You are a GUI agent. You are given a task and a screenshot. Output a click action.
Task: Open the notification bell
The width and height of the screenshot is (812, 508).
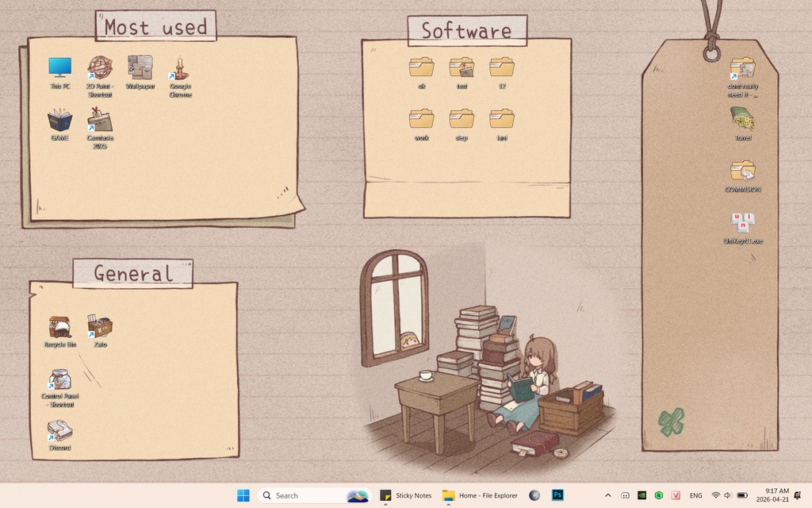click(x=798, y=495)
